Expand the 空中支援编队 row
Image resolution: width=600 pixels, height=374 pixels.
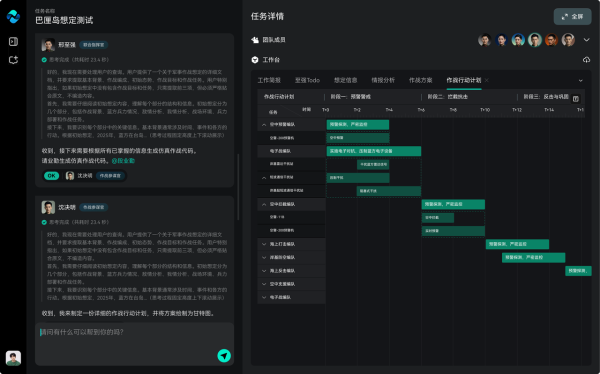click(264, 284)
